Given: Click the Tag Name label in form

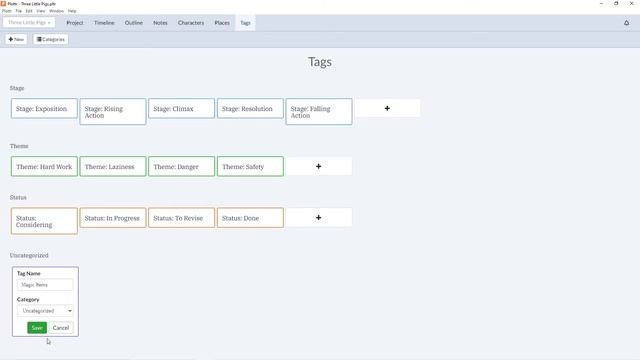Looking at the screenshot, I should click(29, 273).
